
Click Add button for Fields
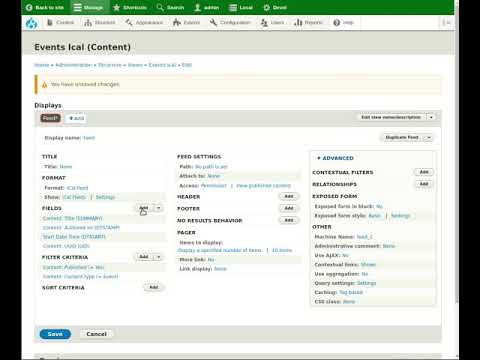[144, 208]
